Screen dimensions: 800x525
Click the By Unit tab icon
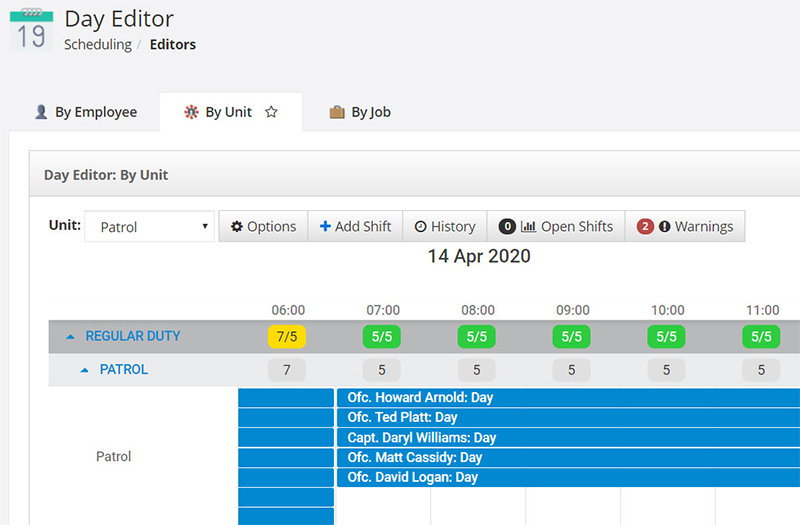[x=191, y=112]
